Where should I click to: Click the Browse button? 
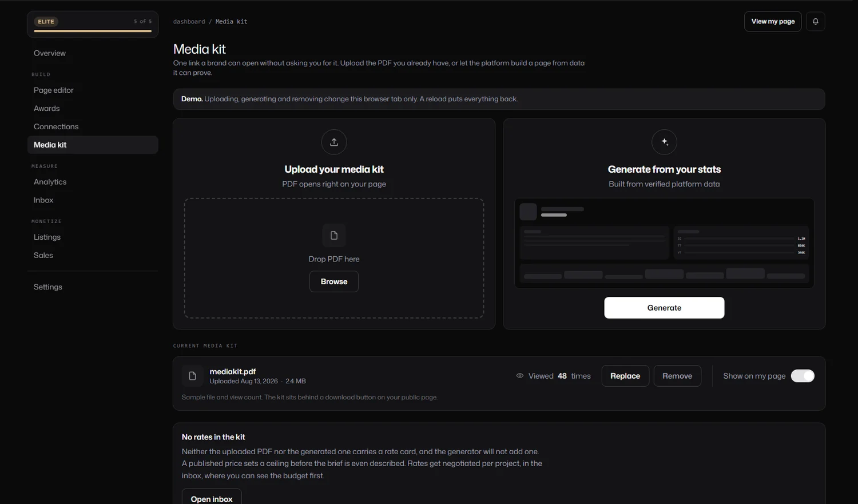tap(334, 281)
